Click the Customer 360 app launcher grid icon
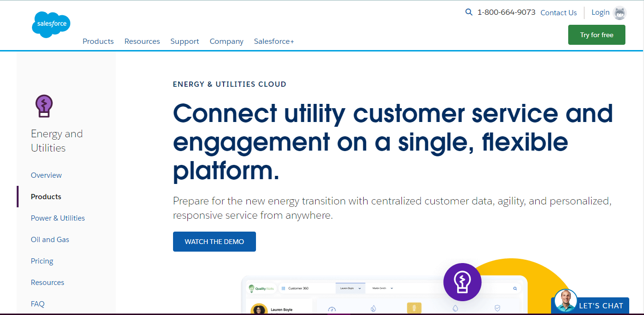The image size is (644, 315). 283,288
